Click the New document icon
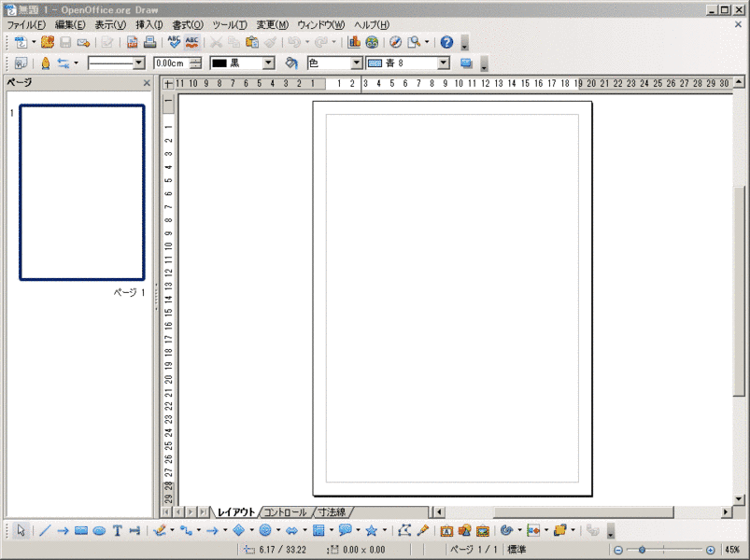 [21, 43]
